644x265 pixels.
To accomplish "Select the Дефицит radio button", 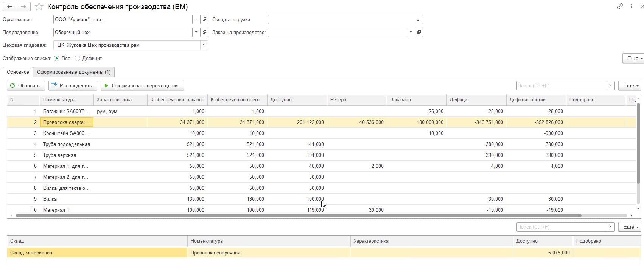I will click(x=78, y=59).
